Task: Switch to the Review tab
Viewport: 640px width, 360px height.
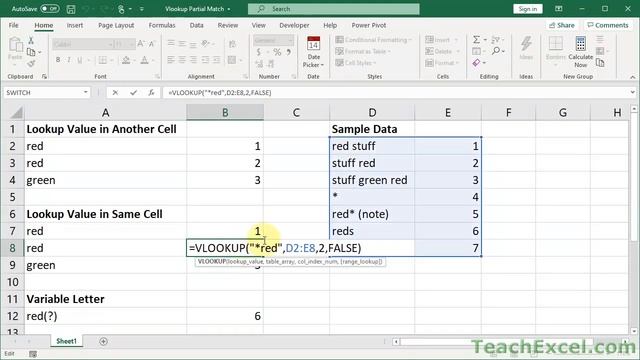Action: click(228, 25)
